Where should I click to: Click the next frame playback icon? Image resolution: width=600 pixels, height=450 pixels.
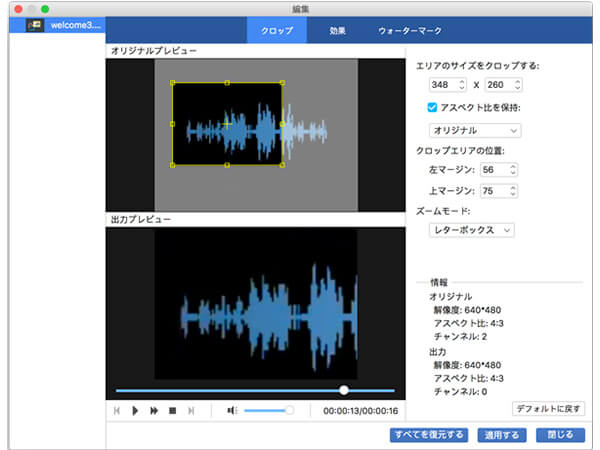coord(191,411)
